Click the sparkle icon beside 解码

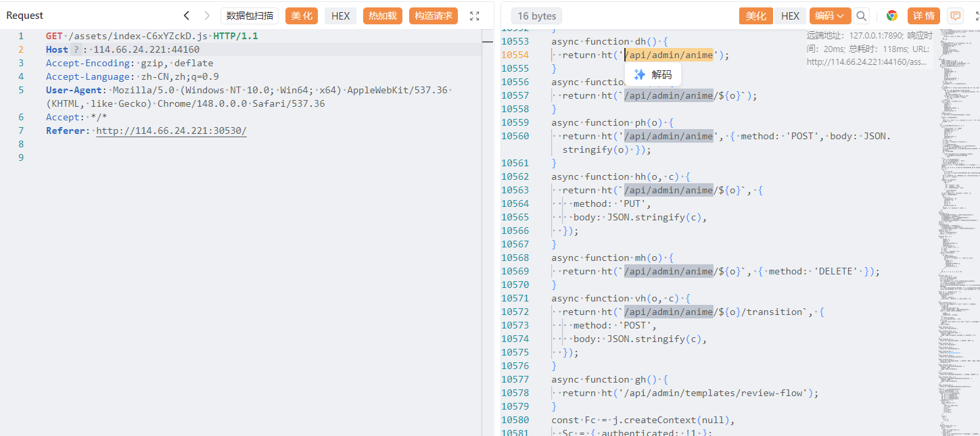pos(639,75)
